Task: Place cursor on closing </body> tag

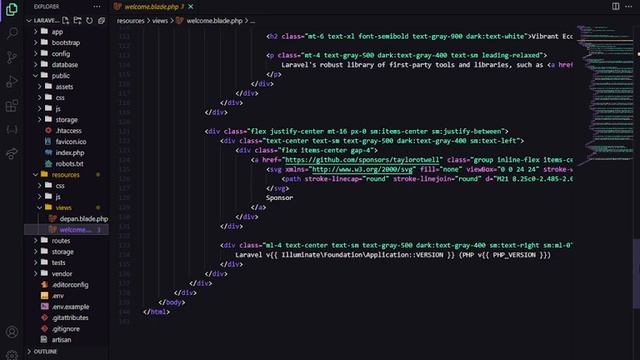Action: pyautogui.click(x=172, y=302)
